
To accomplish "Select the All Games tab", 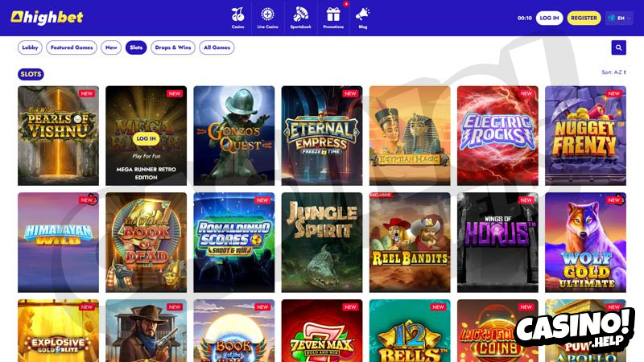I will (217, 47).
